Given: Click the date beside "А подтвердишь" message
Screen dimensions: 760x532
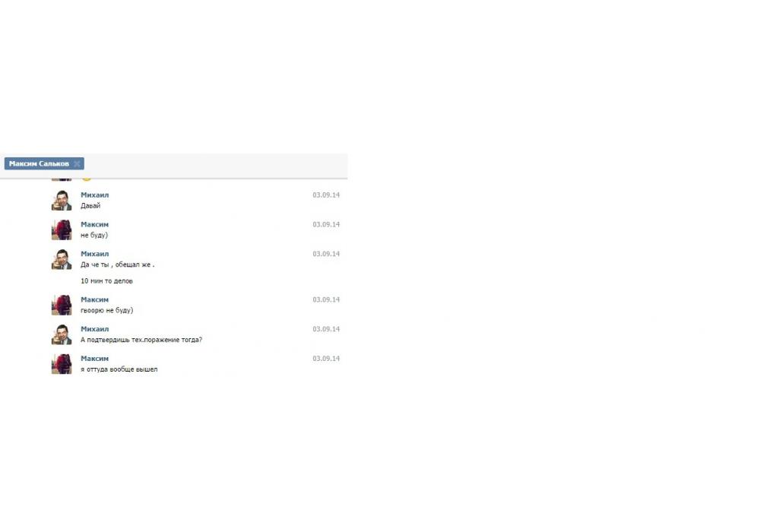Looking at the screenshot, I should (326, 329).
